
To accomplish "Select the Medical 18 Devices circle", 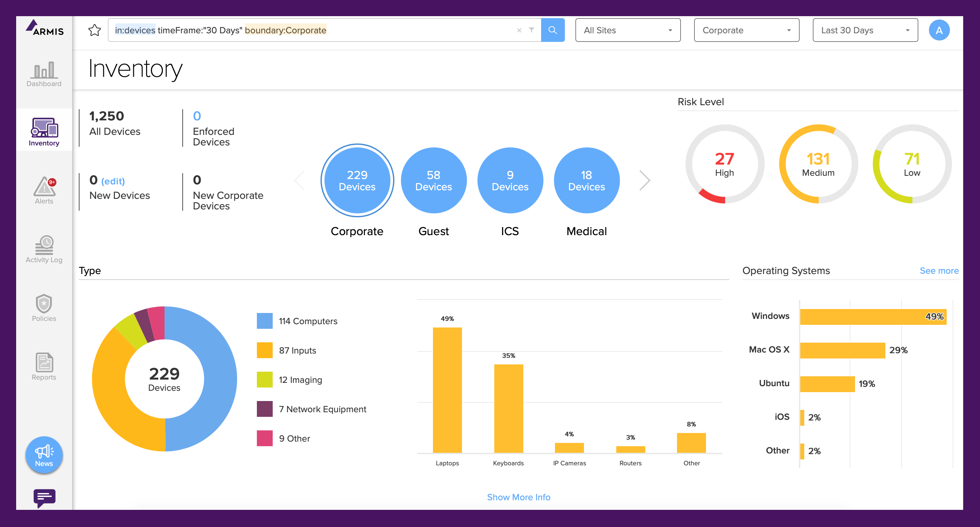I will pos(586,180).
